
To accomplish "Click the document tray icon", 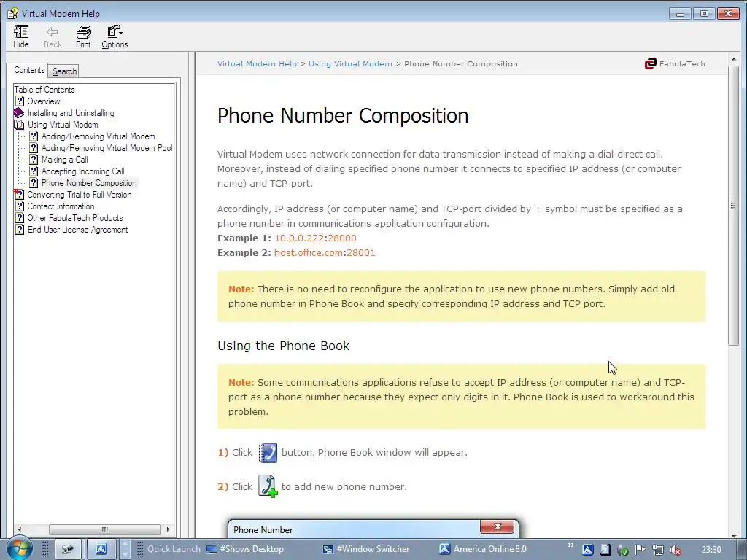I will coord(605,550).
